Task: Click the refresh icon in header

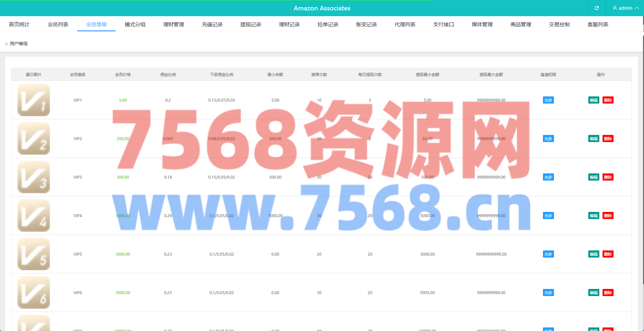Action: (x=596, y=8)
